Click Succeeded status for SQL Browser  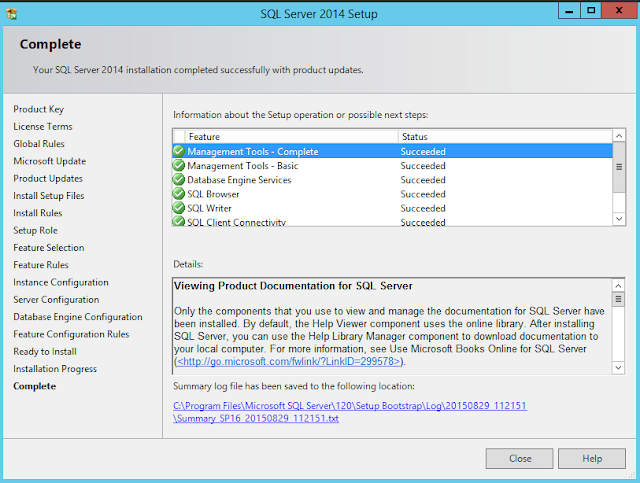(423, 194)
